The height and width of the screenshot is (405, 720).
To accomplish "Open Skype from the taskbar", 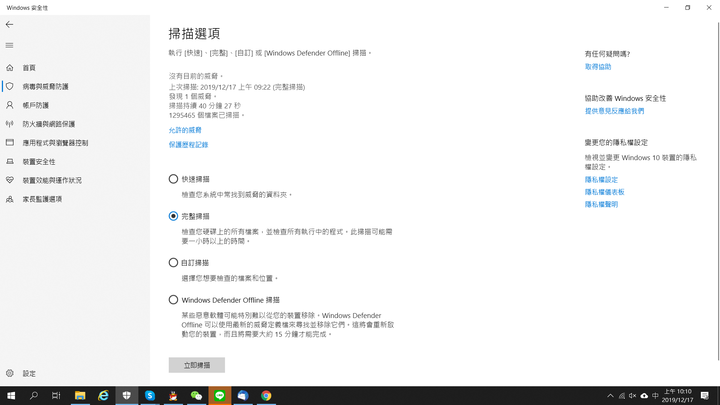I will point(150,396).
